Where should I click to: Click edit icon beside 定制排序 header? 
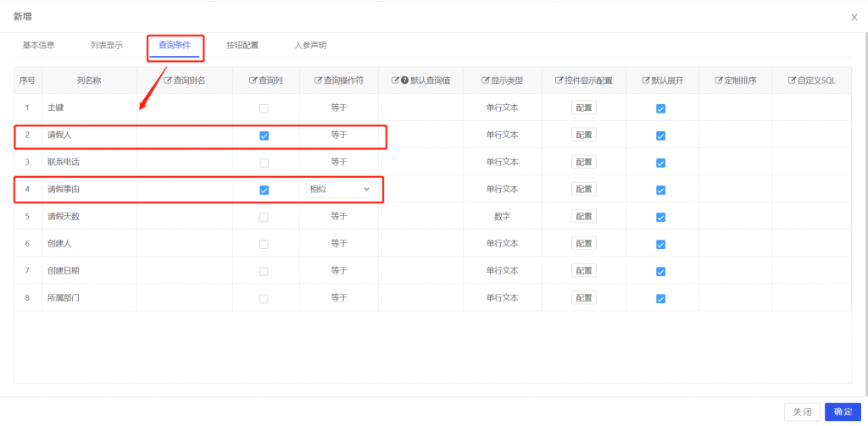(718, 80)
